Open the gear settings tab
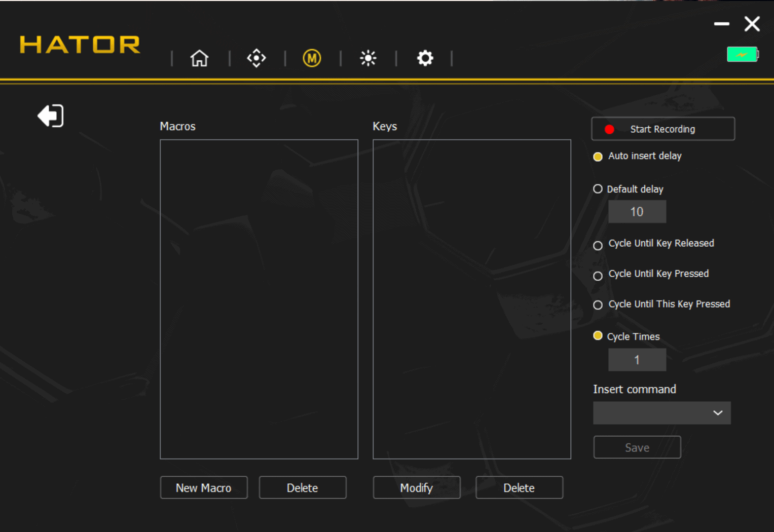This screenshot has width=774, height=532. 425,58
